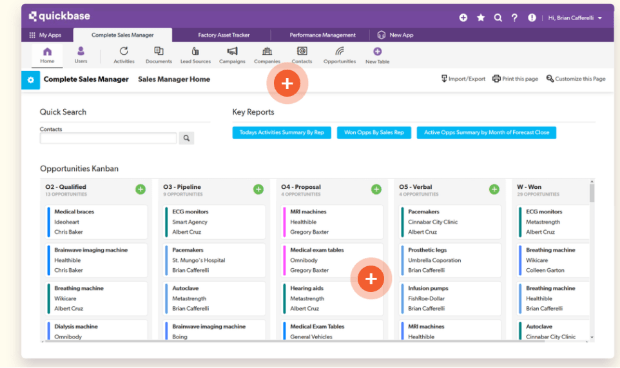Image resolution: width=620 pixels, height=368 pixels.
Task: Open the Opportunities table icon
Action: pos(340,55)
